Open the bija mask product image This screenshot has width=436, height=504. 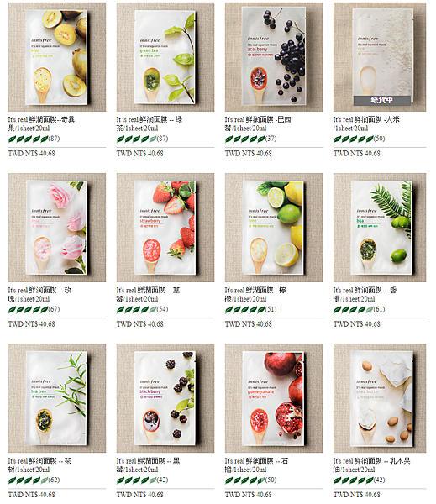coord(380,228)
